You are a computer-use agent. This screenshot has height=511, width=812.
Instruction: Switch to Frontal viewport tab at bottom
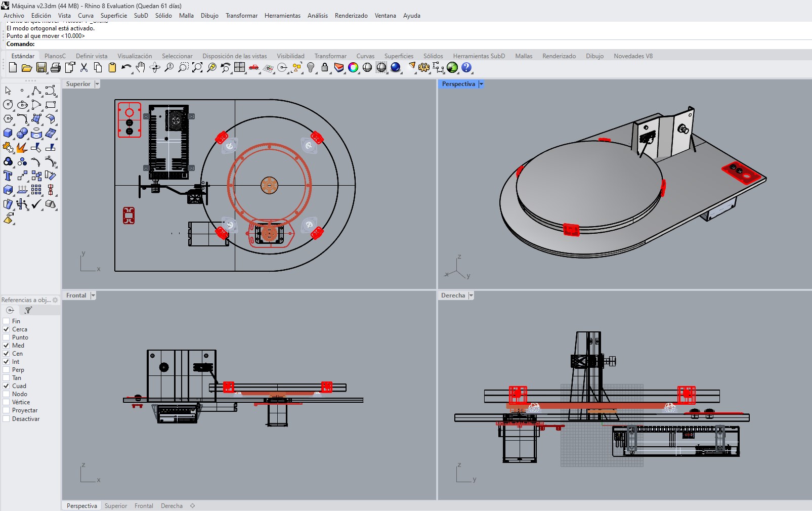tap(144, 506)
